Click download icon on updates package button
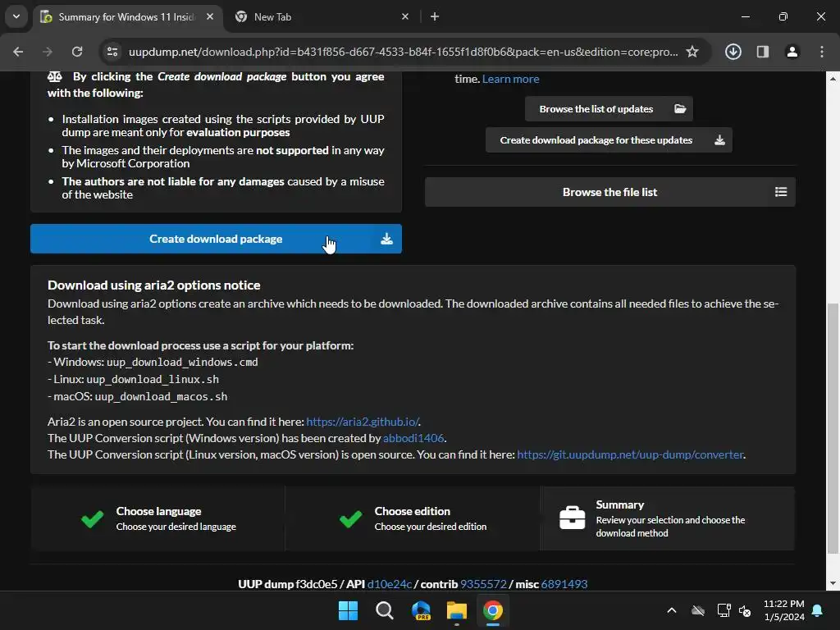 click(719, 140)
